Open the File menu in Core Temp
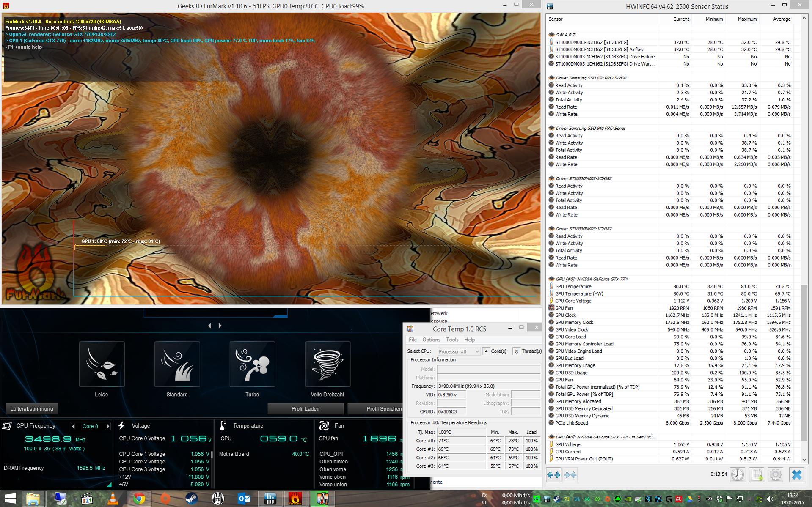Screen dimensions: 812x507 [x=413, y=340]
